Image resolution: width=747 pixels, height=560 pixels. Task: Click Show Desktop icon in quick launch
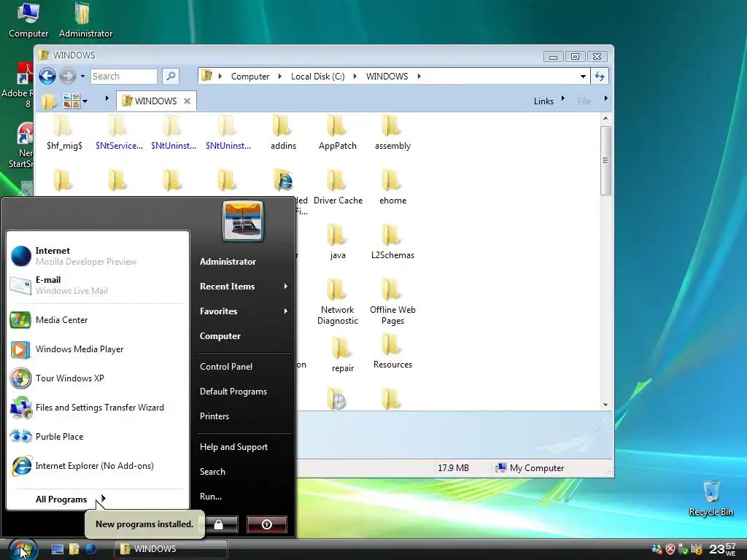[58, 549]
